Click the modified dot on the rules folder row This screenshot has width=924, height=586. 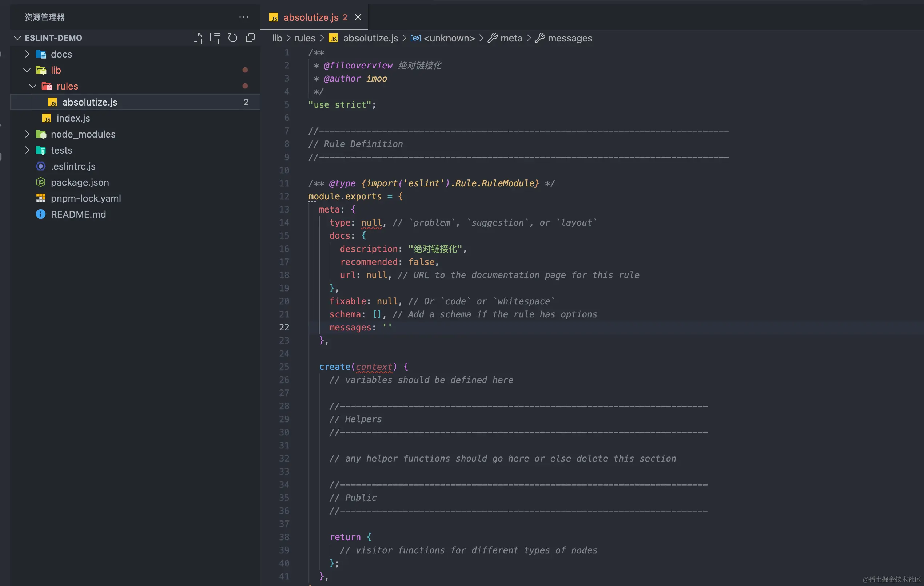click(245, 86)
